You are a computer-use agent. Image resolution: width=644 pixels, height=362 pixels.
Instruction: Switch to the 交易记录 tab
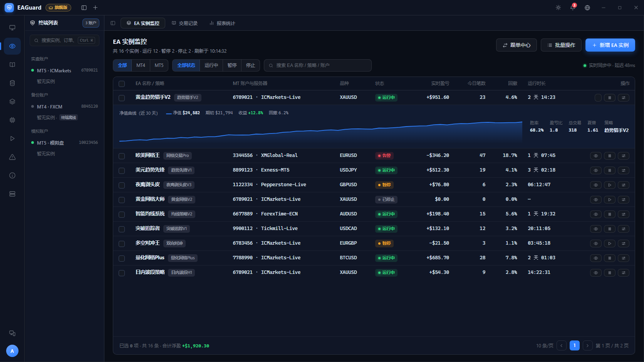(x=184, y=23)
